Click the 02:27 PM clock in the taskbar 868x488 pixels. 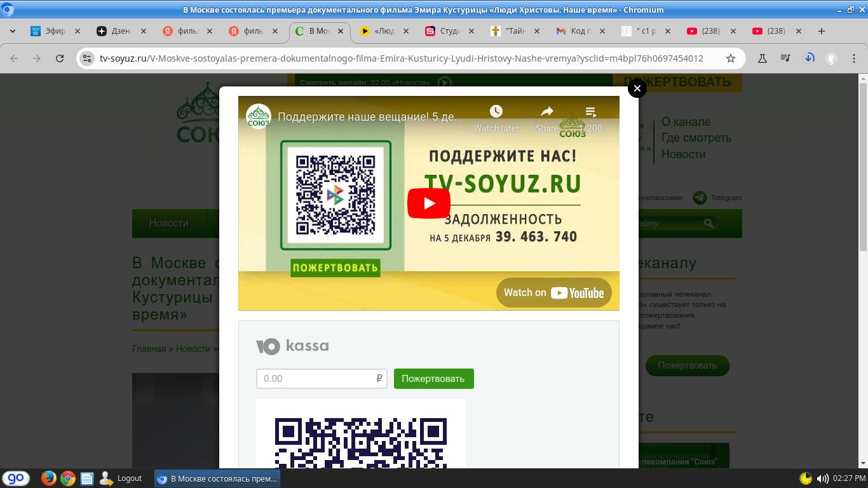pos(848,478)
